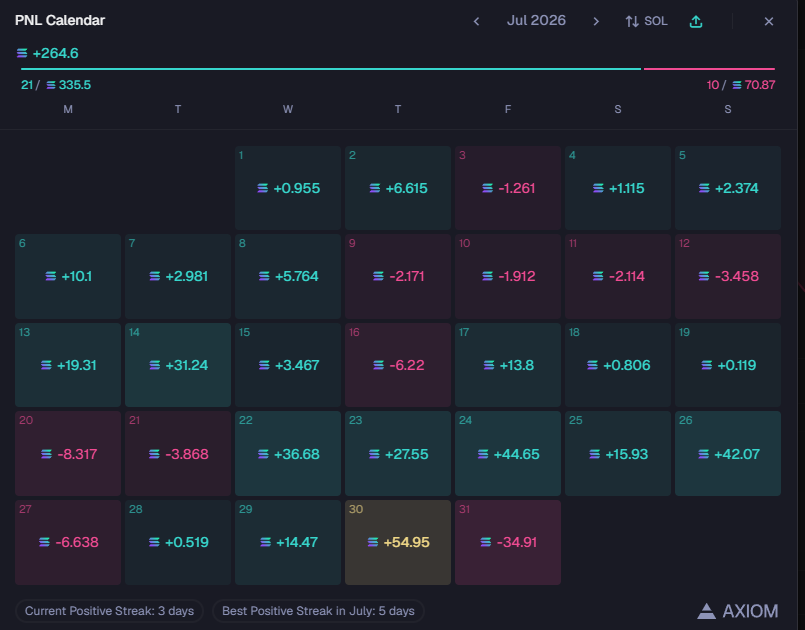This screenshot has height=630, width=805.
Task: Click the Solana icon beside +264.6
Action: click(x=22, y=53)
